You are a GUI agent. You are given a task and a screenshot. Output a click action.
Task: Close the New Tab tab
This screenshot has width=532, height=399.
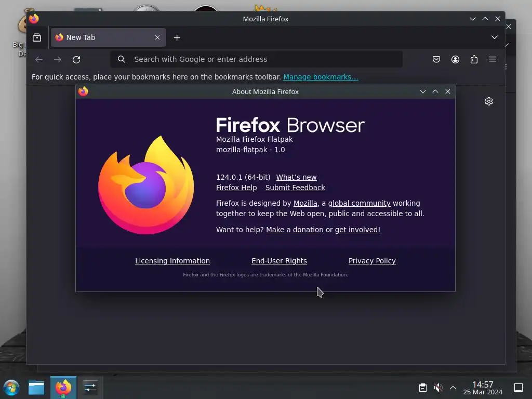pyautogui.click(x=157, y=37)
